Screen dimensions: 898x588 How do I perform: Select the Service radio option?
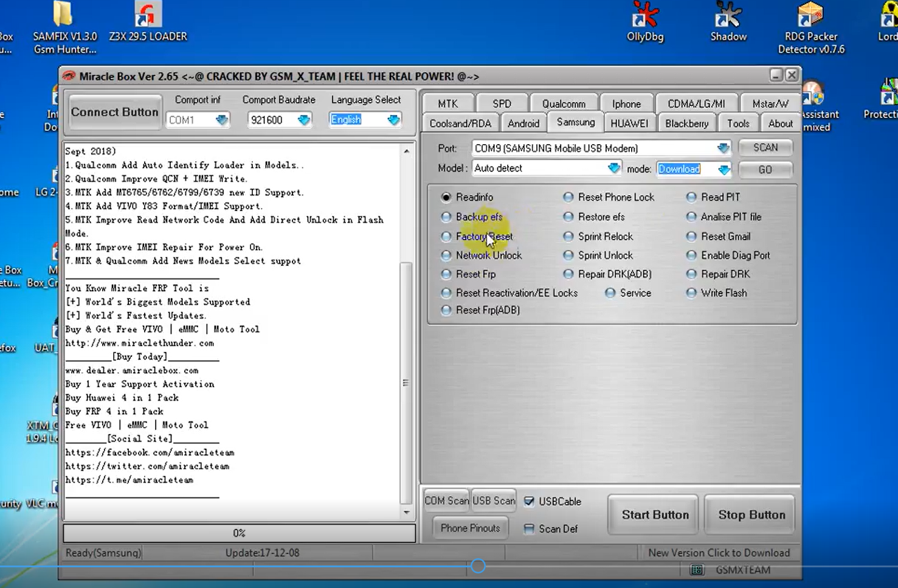coord(610,293)
